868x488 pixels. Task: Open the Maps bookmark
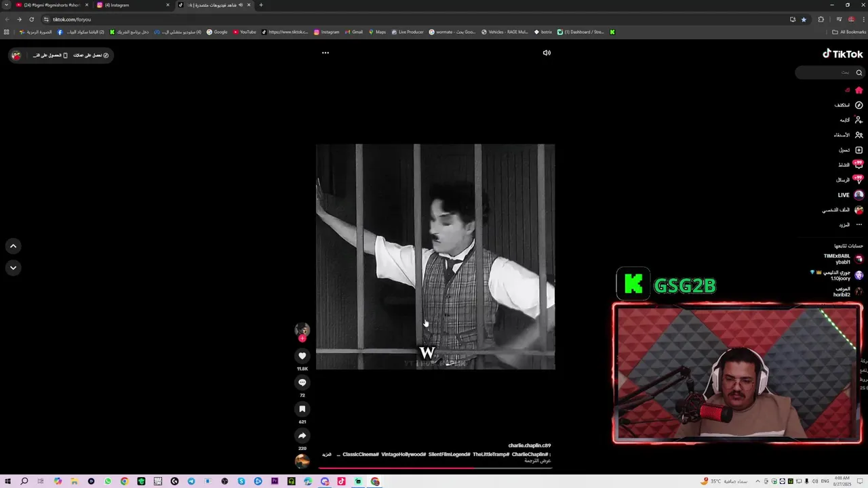[x=377, y=32]
